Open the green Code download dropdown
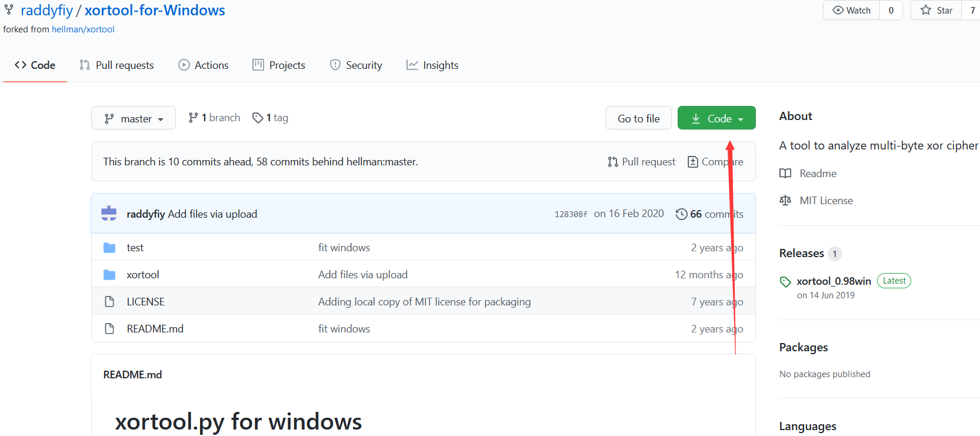This screenshot has width=980, height=436. (x=716, y=118)
